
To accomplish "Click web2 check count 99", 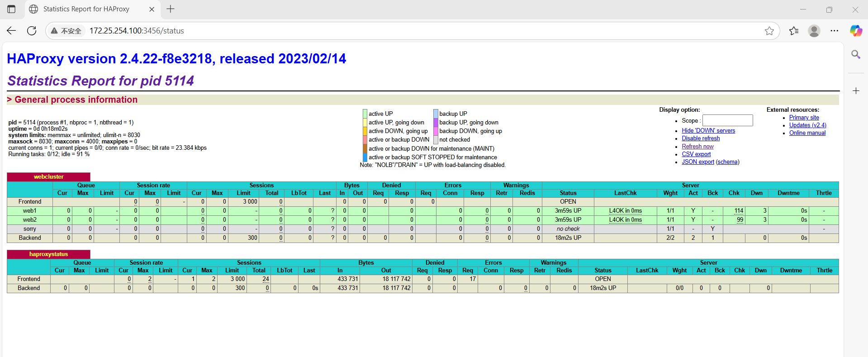I will [740, 220].
